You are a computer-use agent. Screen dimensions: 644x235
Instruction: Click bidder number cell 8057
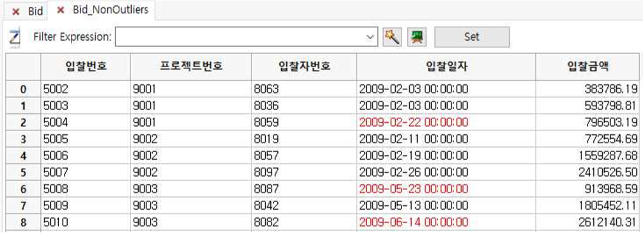tap(304, 156)
